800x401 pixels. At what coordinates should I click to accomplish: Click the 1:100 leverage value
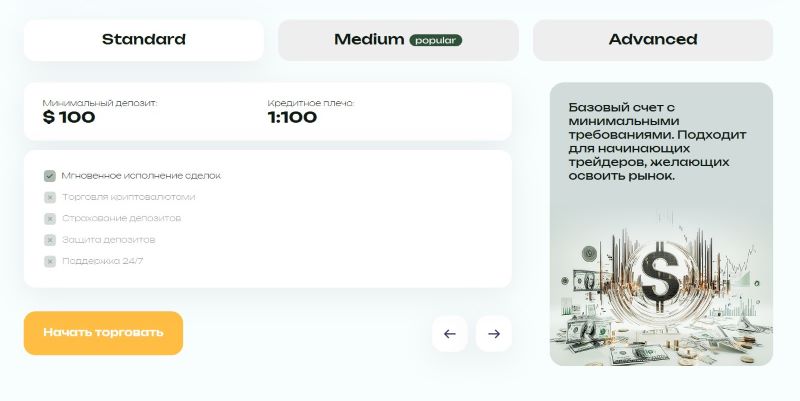click(292, 117)
